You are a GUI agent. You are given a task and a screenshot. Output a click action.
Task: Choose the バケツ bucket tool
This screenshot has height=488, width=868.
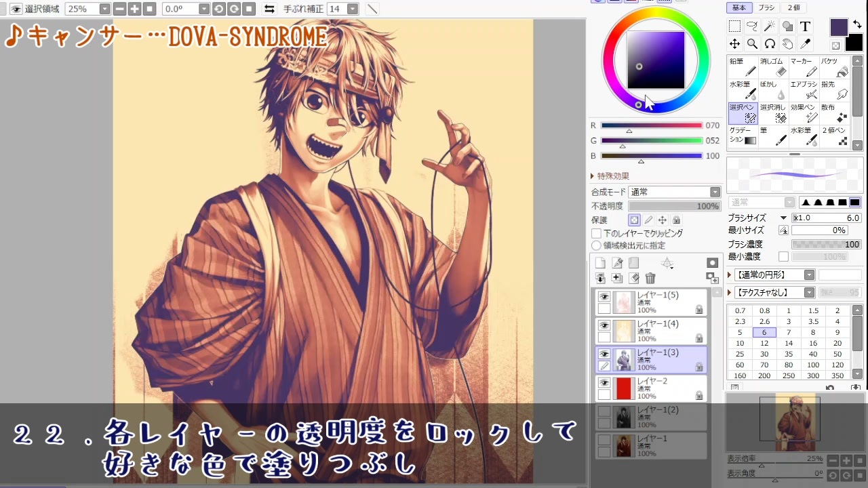[x=834, y=67]
